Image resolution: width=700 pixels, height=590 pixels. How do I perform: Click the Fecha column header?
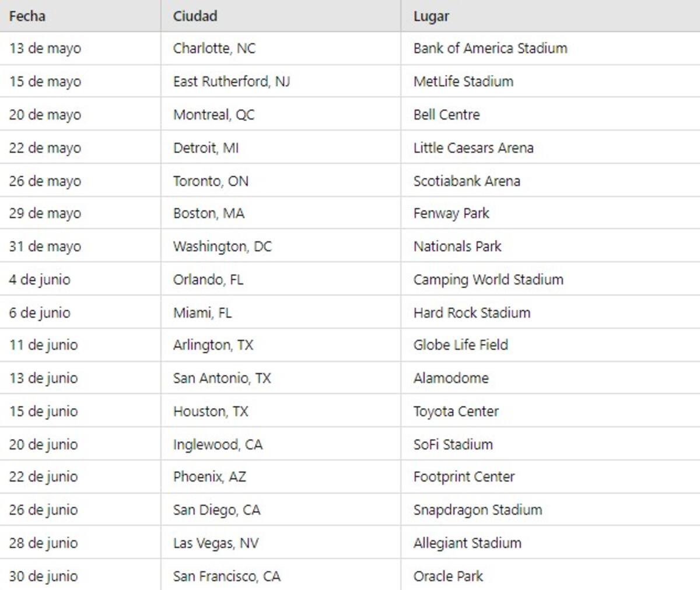27,16
